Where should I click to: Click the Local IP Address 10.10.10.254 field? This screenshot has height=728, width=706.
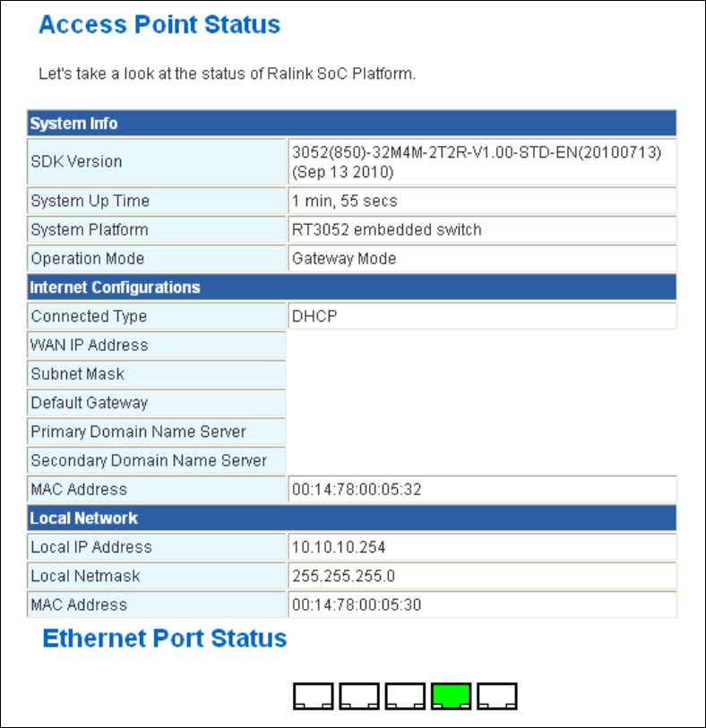pyautogui.click(x=482, y=547)
